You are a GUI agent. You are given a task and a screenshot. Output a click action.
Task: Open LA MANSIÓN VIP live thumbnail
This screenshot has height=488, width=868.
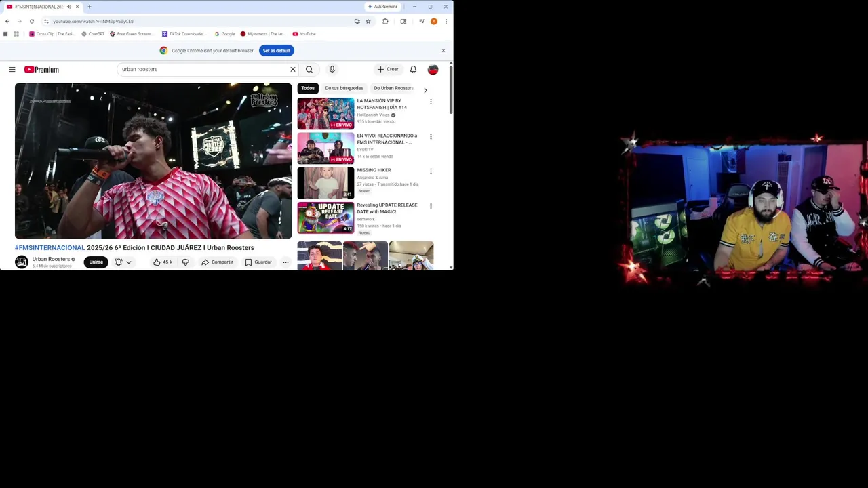(x=325, y=113)
